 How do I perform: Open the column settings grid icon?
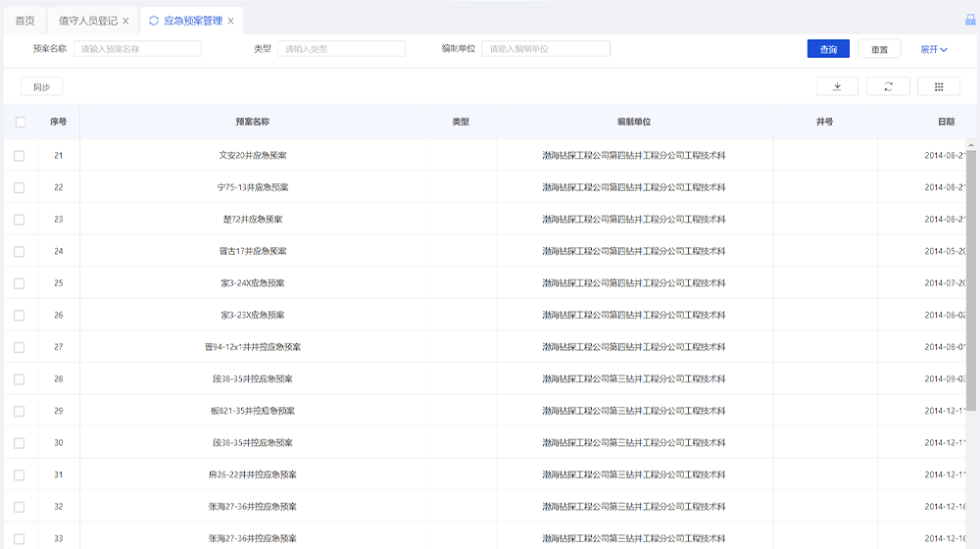point(939,86)
